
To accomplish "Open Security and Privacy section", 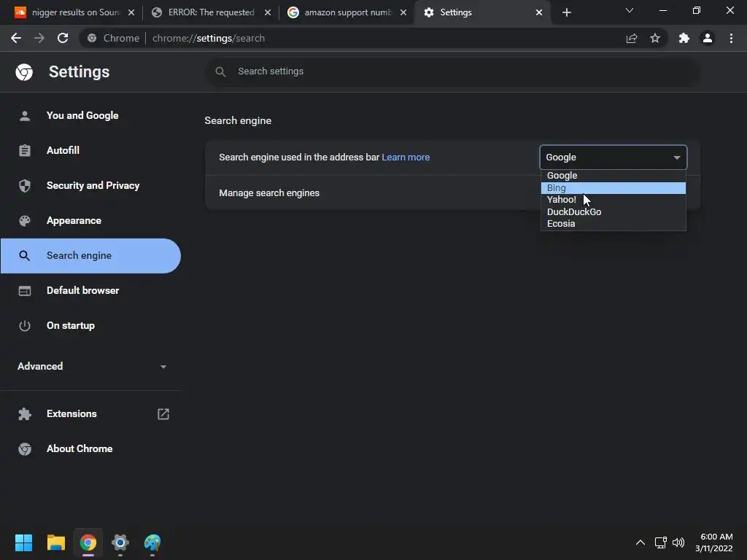I will 90,185.
